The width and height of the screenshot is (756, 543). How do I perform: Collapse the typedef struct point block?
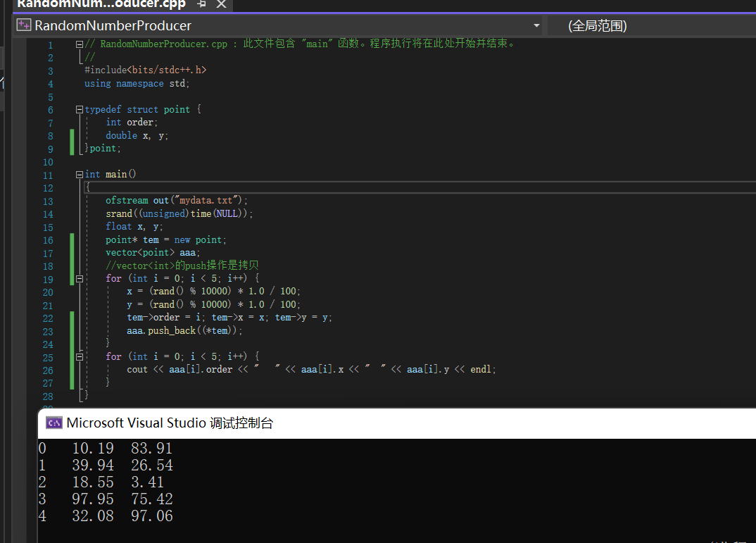[80, 109]
